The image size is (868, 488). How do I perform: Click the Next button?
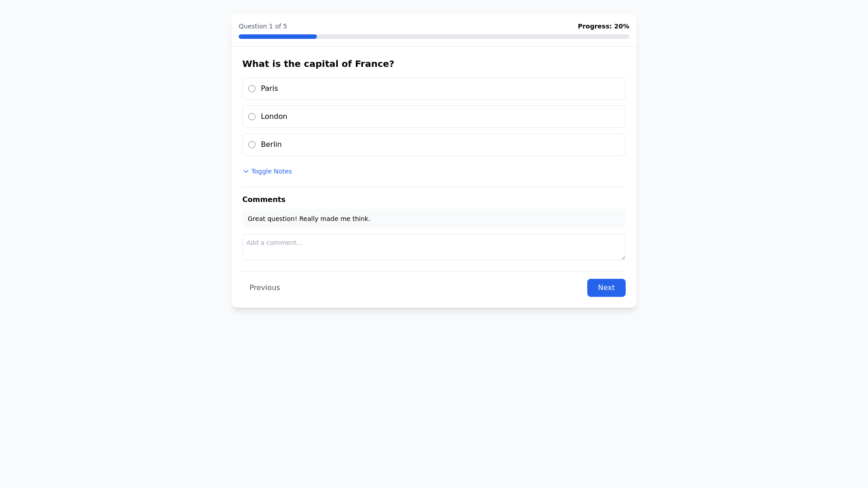click(606, 287)
